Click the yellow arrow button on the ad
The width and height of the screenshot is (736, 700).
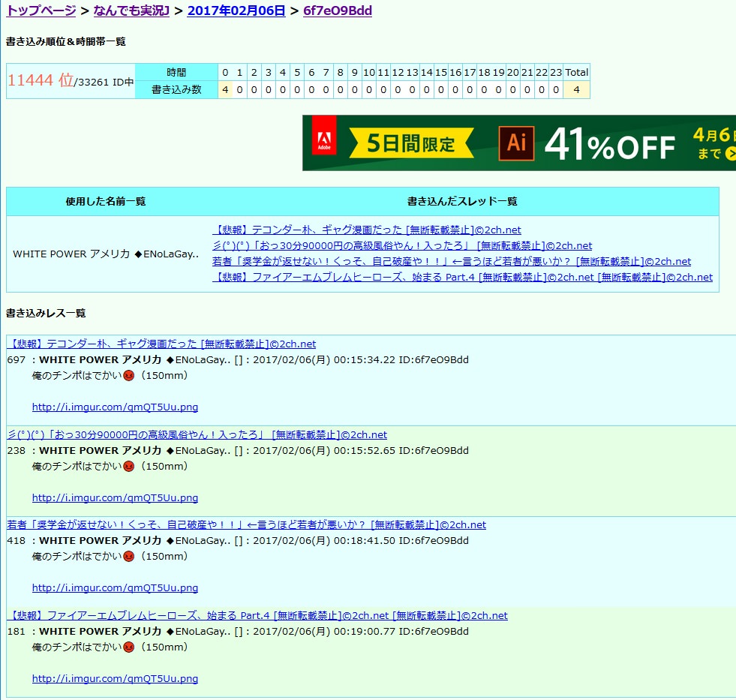[729, 154]
